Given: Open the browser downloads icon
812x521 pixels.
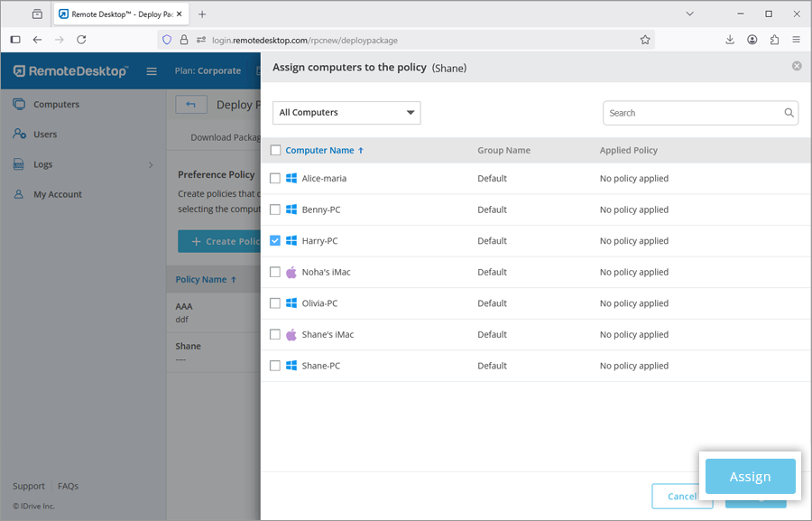Looking at the screenshot, I should [730, 40].
